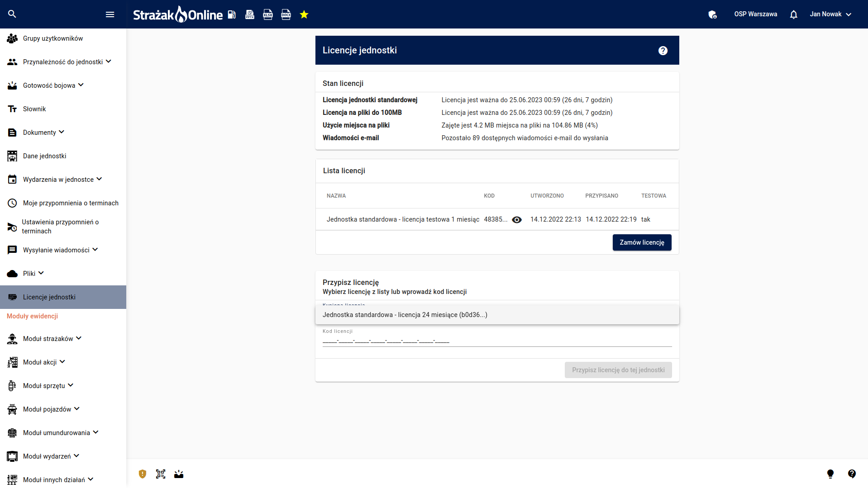This screenshot has width=868, height=488.
Task: Select Licencje jednostki in sidebar
Action: [x=63, y=297]
